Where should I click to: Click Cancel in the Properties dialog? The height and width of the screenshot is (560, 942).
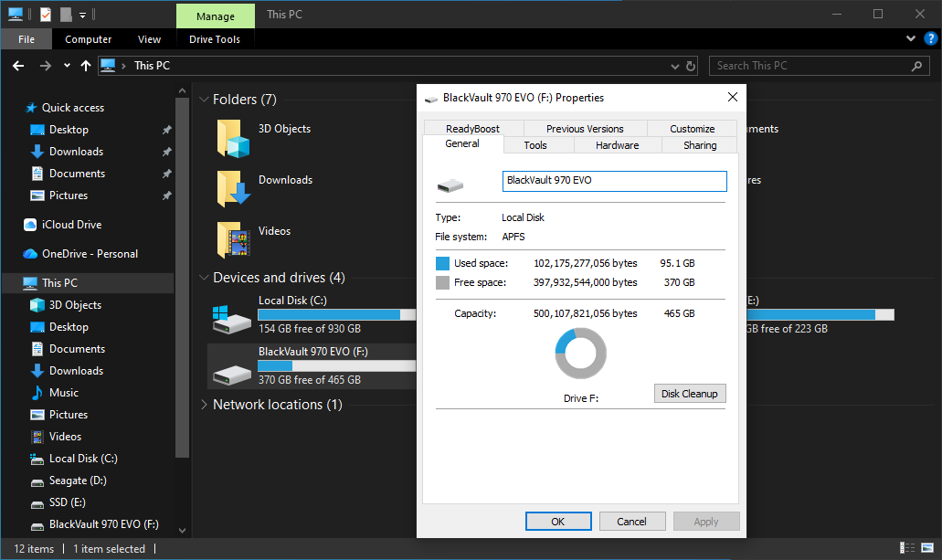click(632, 522)
